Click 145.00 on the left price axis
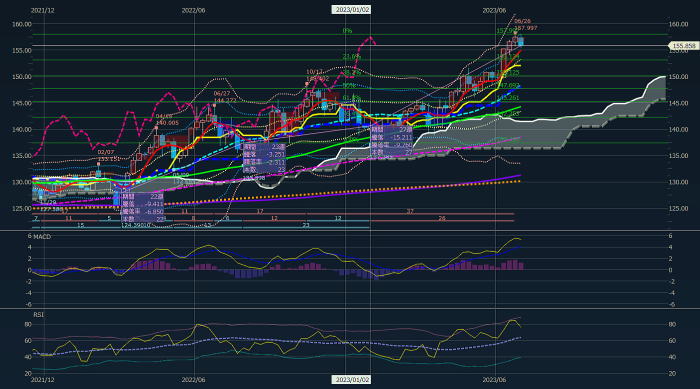The height and width of the screenshot is (389, 700). pos(21,103)
